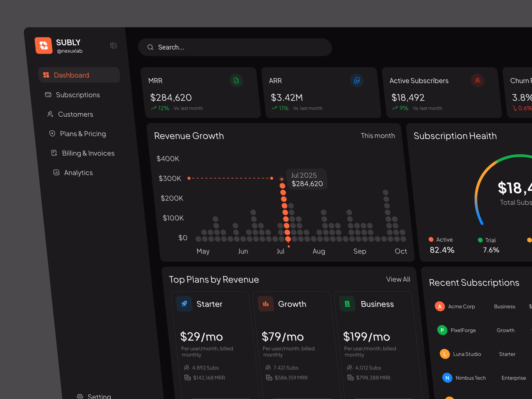Image resolution: width=532 pixels, height=399 pixels.
Task: Click the Growth price $79/mo
Action: point(283,337)
